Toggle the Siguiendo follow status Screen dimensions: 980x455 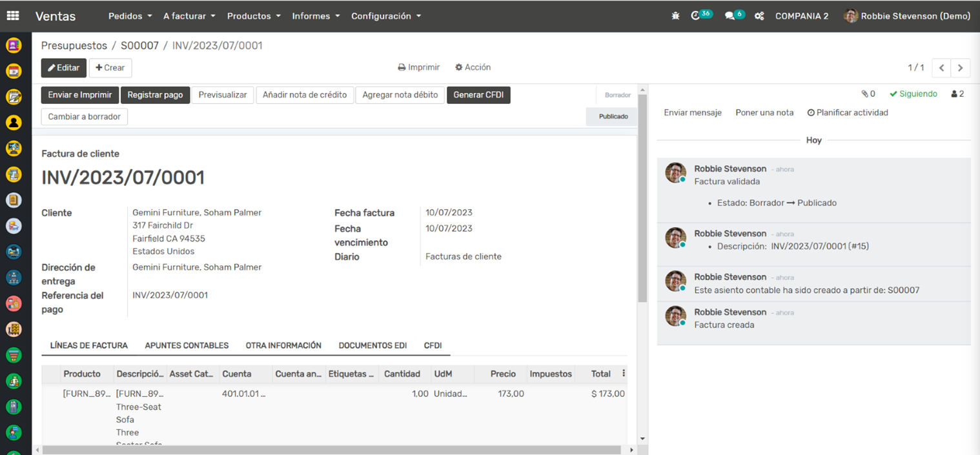click(913, 94)
